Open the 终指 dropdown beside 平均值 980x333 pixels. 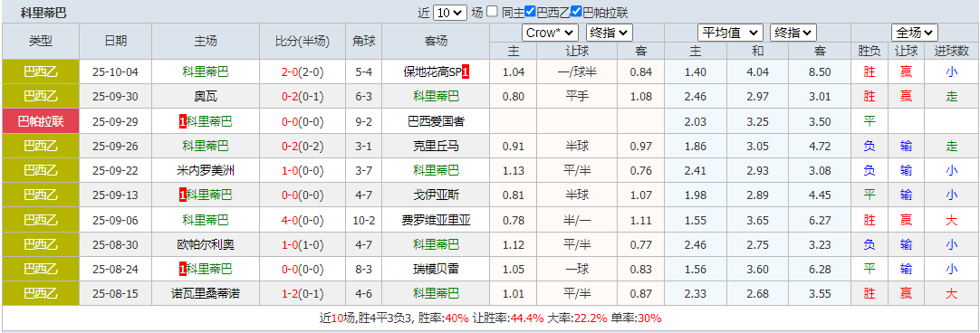(x=793, y=33)
